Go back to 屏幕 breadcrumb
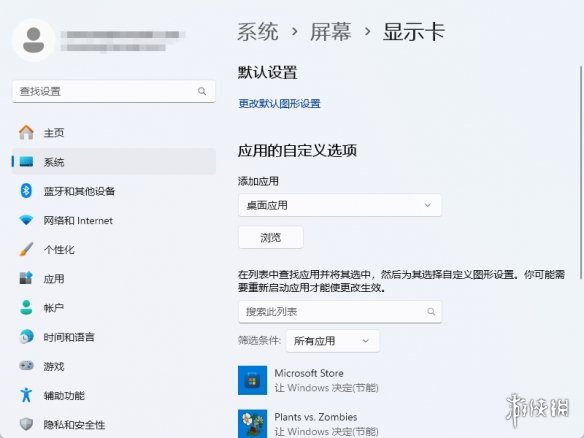584x438 pixels. (x=331, y=31)
